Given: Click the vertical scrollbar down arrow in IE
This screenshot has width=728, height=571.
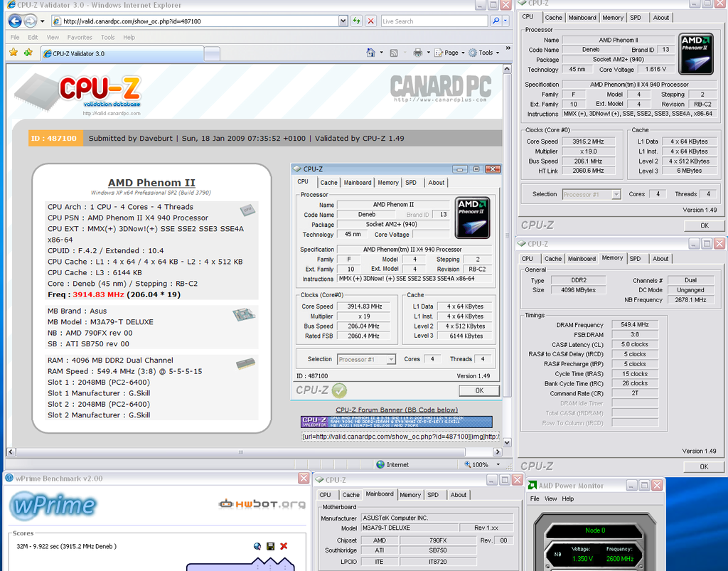Looking at the screenshot, I should [x=507, y=442].
